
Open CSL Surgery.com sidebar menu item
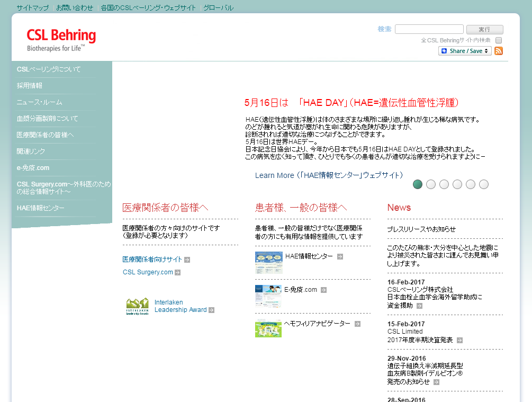(64, 187)
